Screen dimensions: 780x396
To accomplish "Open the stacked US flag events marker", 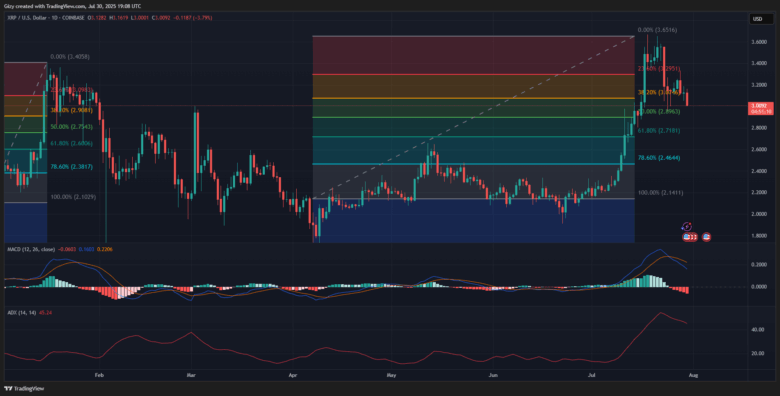I will pos(689,237).
